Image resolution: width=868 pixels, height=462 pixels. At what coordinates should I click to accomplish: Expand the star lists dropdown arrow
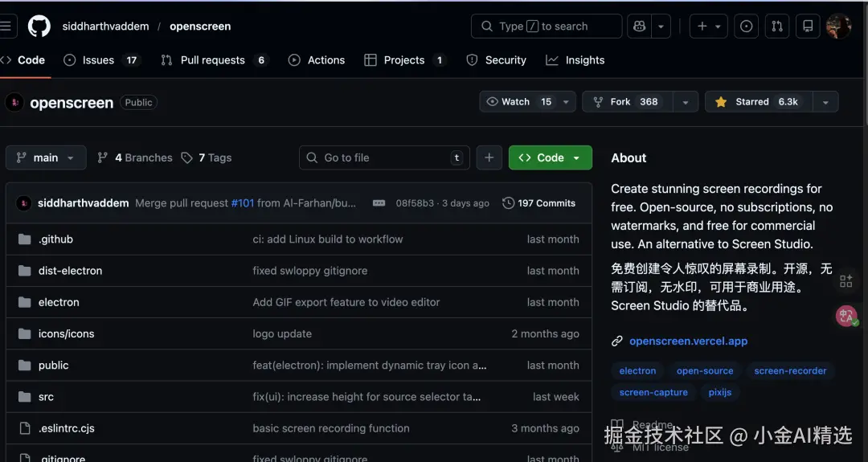pyautogui.click(x=825, y=102)
